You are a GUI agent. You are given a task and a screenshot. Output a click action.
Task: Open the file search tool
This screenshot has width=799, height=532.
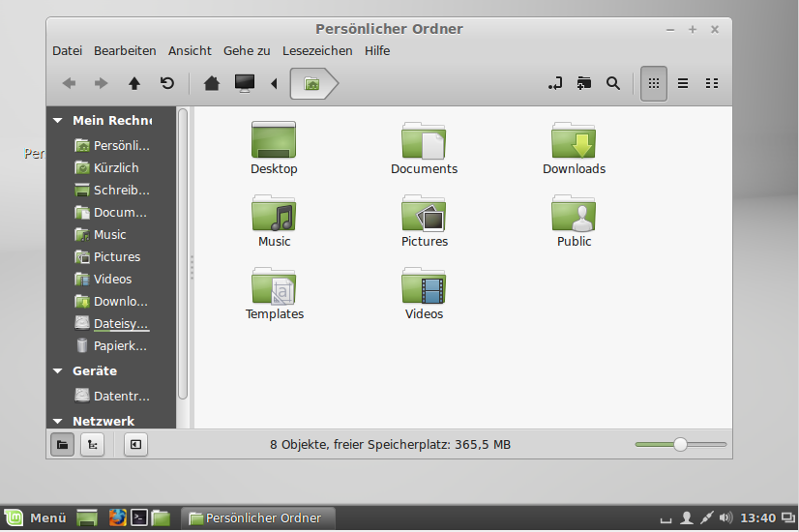click(x=612, y=84)
